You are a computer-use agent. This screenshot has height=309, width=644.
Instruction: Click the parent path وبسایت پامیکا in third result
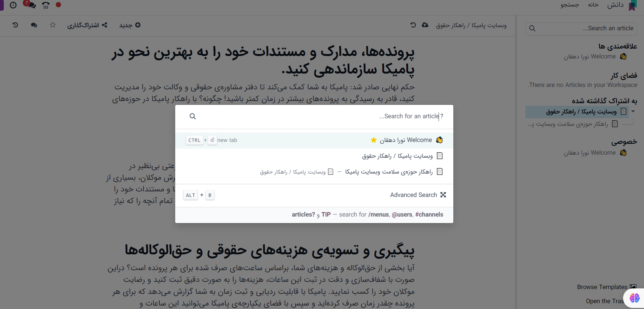(293, 172)
